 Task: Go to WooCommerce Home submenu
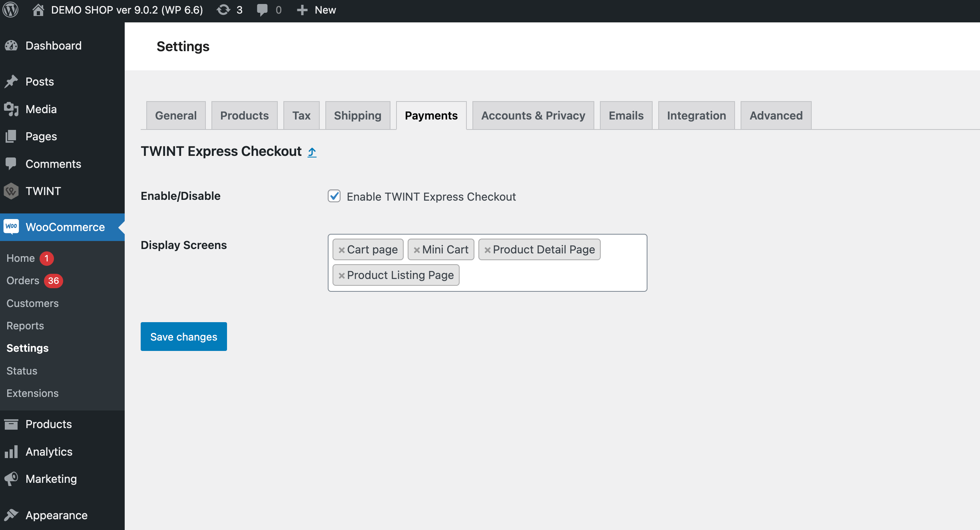pyautogui.click(x=20, y=258)
